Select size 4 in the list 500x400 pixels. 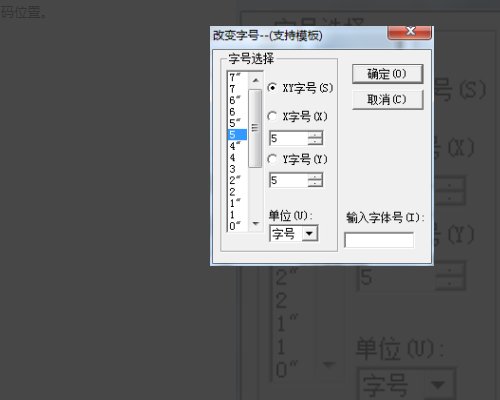237,157
